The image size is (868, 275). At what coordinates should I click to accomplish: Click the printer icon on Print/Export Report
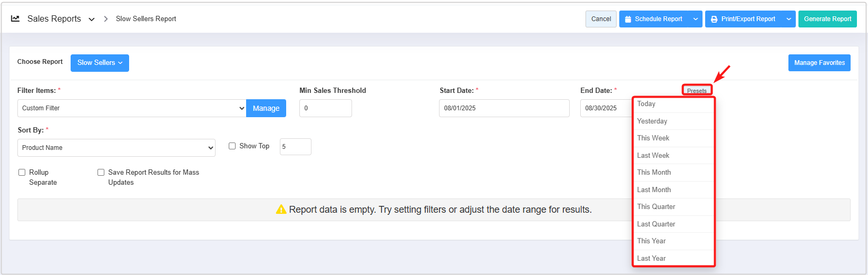tap(714, 19)
